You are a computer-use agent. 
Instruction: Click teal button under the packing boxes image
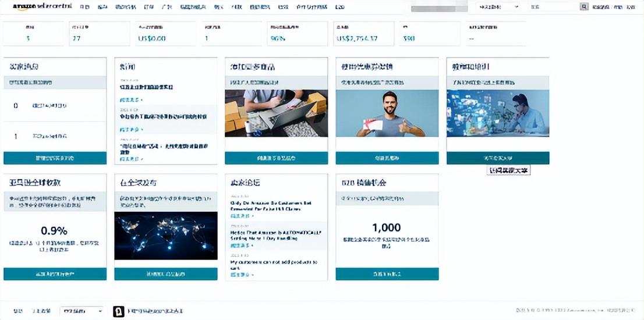tap(277, 158)
